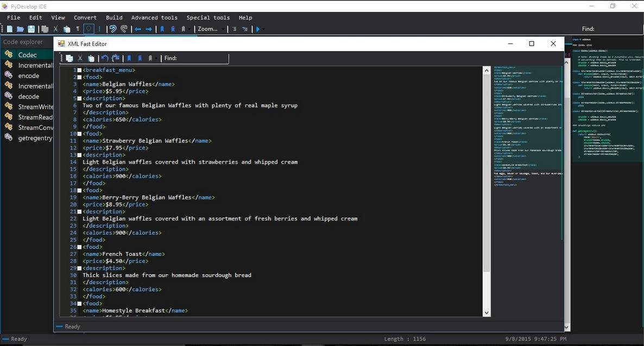This screenshot has width=644, height=346.
Task: Toggle the highlighted circle icon in main toolbar
Action: click(89, 29)
